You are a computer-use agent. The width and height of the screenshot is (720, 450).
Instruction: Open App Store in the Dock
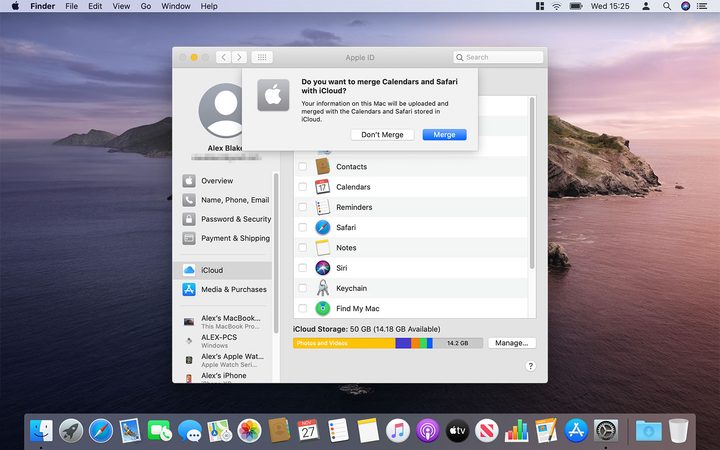(576, 431)
